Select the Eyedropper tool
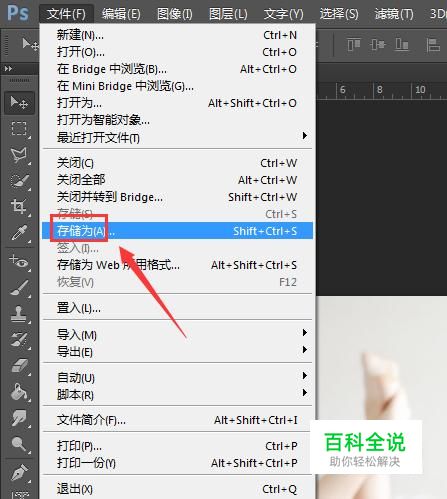This screenshot has height=499, width=447. pyautogui.click(x=19, y=233)
